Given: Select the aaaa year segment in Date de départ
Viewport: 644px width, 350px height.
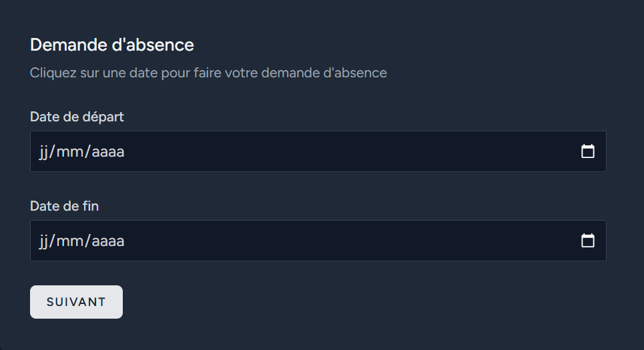Looking at the screenshot, I should click(x=107, y=152).
